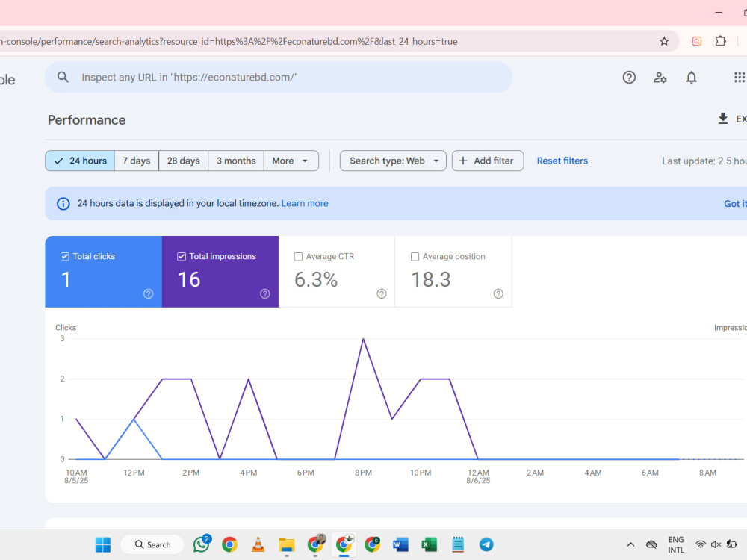Uncheck the Total impressions metric

(182, 257)
